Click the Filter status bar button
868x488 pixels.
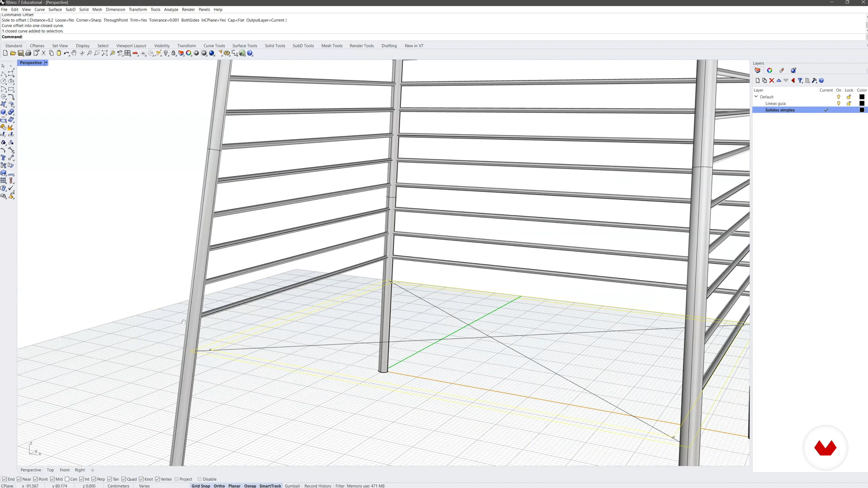[x=340, y=486]
